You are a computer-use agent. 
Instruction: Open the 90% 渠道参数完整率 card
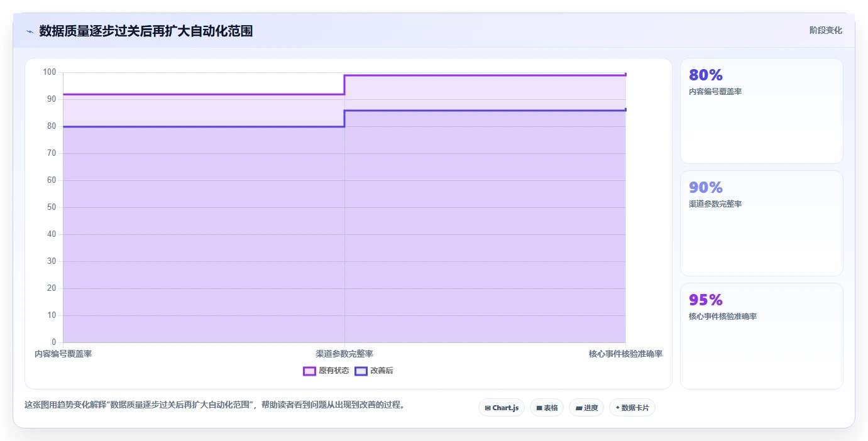(x=761, y=223)
